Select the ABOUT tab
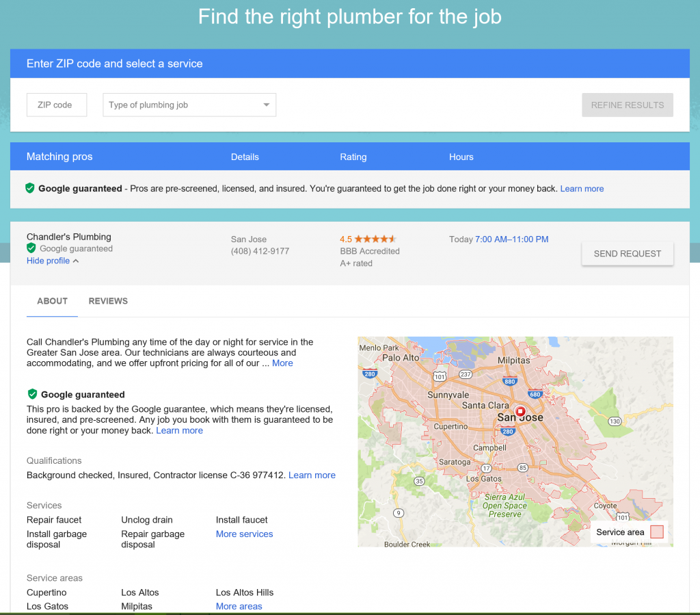The width and height of the screenshot is (700, 615). point(52,301)
